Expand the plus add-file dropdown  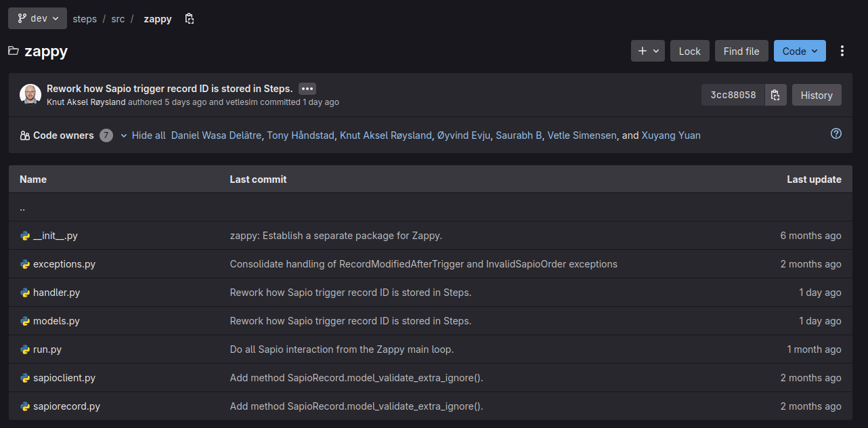(648, 51)
